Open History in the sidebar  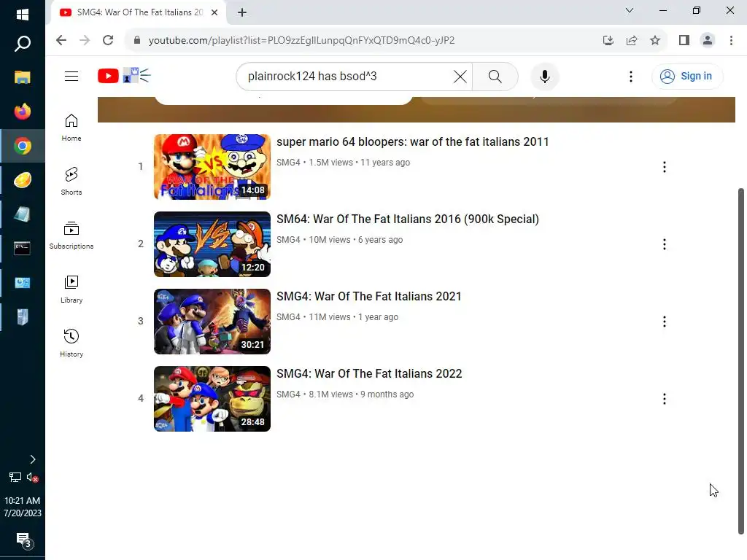click(71, 343)
